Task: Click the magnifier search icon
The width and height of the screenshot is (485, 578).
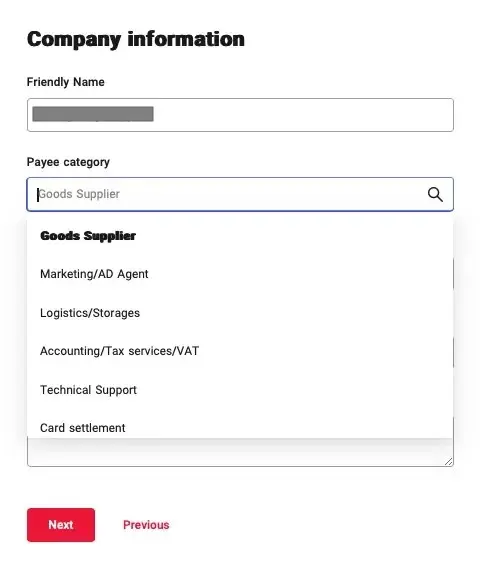Action: pyautogui.click(x=435, y=194)
